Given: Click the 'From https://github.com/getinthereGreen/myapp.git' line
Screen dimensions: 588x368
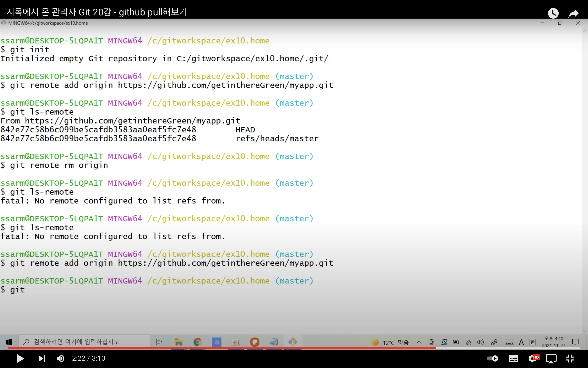Looking at the screenshot, I should tap(120, 121).
